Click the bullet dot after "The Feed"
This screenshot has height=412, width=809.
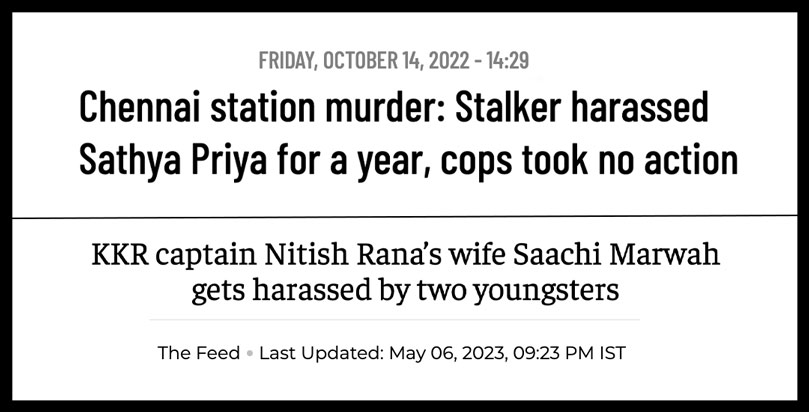pyautogui.click(x=249, y=353)
